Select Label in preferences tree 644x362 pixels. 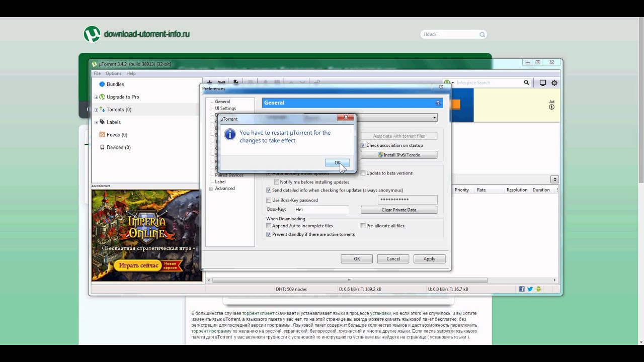coord(220,182)
